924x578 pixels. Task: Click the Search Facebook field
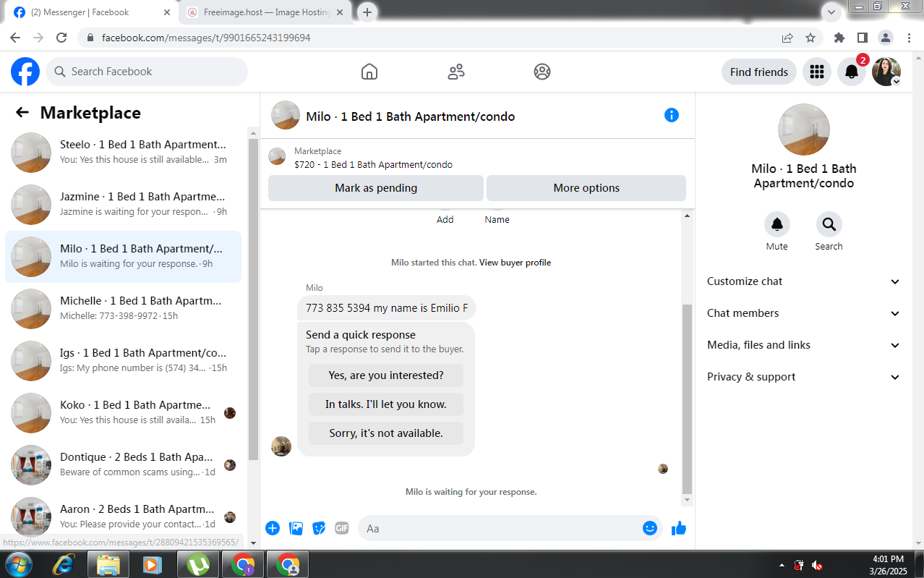point(147,72)
